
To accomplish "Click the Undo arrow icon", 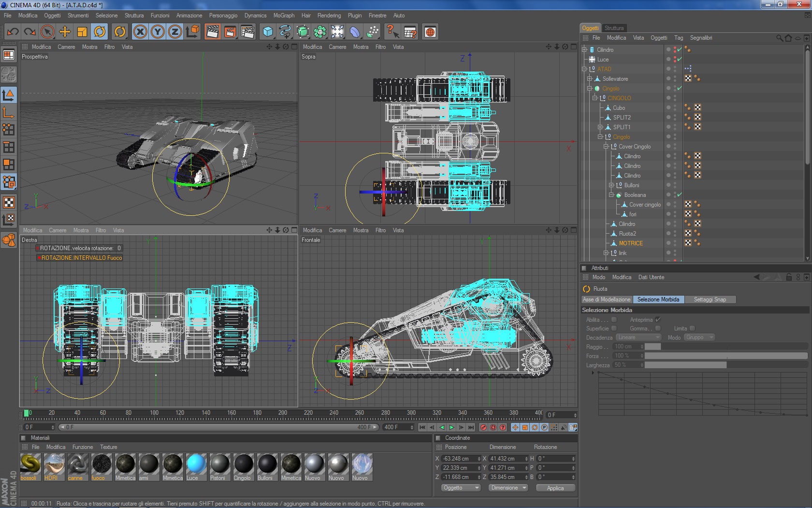I will click(13, 32).
